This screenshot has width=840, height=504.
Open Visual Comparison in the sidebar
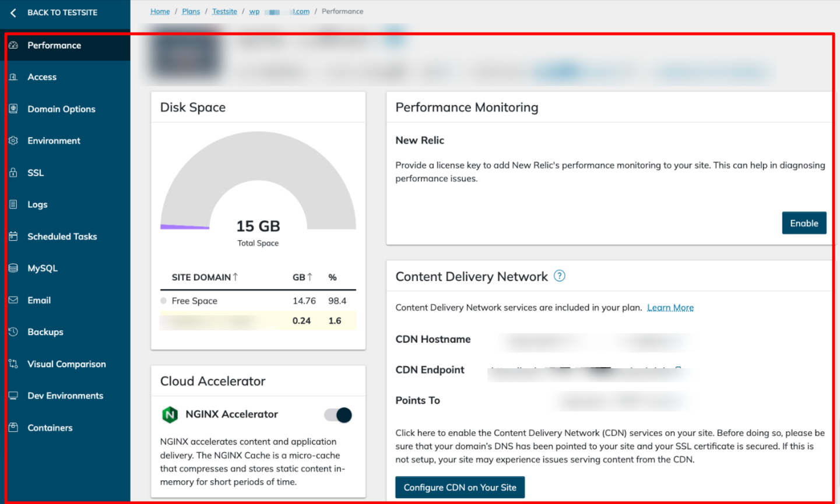(x=66, y=364)
